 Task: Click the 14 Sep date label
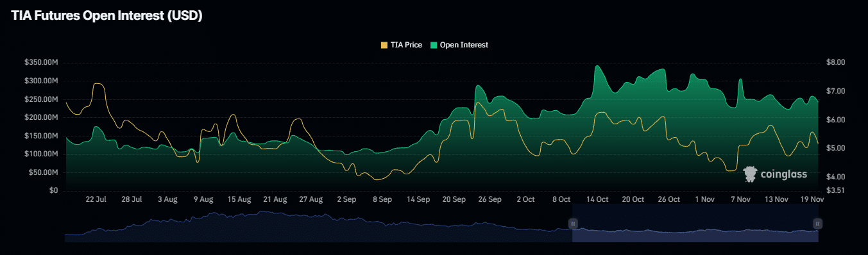419,199
